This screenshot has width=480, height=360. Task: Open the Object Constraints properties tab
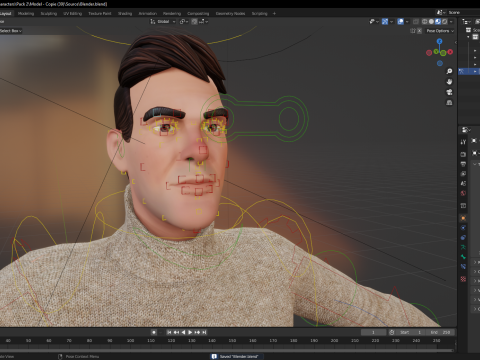463,238
